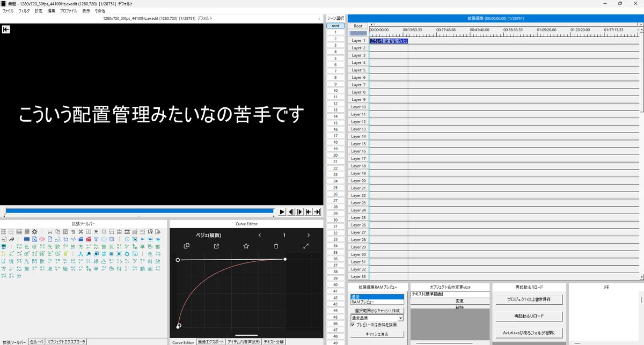Click the 色 effect icon in first effect row

tap(27, 246)
